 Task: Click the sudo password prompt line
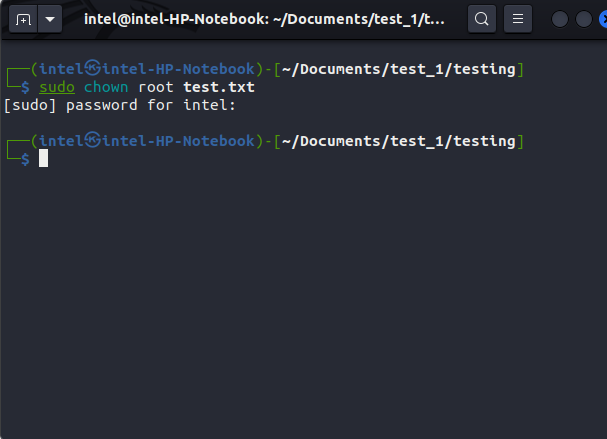pyautogui.click(x=120, y=105)
